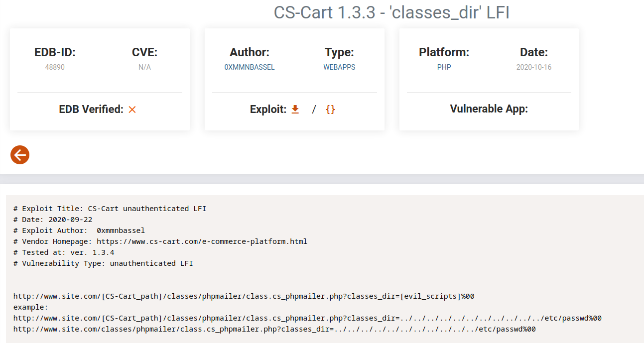The height and width of the screenshot is (343, 644).
Task: Click the last URL starting with site.com/classes
Action: coord(274,329)
